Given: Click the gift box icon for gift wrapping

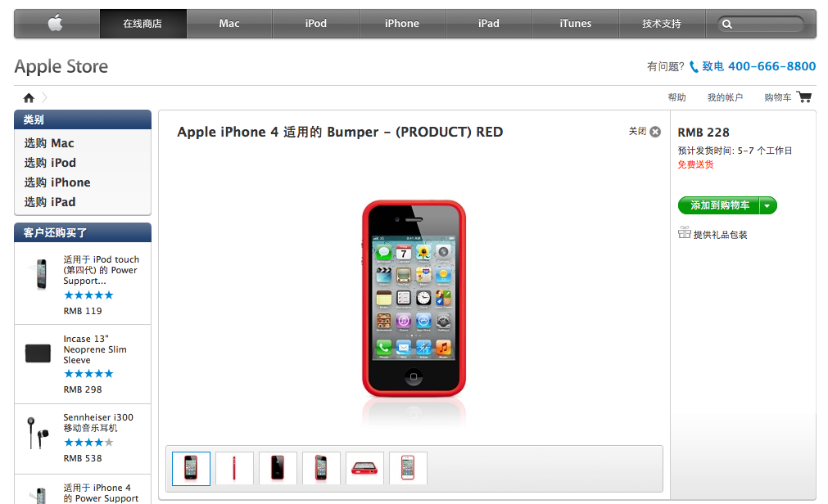Looking at the screenshot, I should pyautogui.click(x=685, y=232).
